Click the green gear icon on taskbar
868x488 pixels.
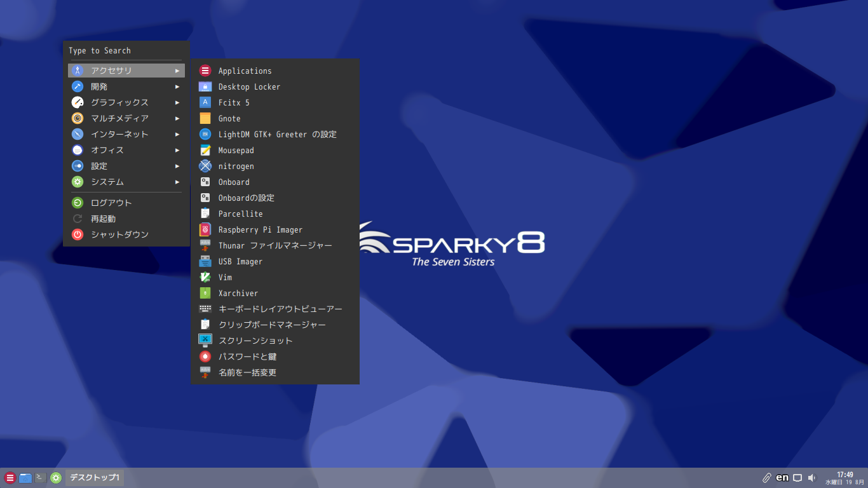pos(56,478)
